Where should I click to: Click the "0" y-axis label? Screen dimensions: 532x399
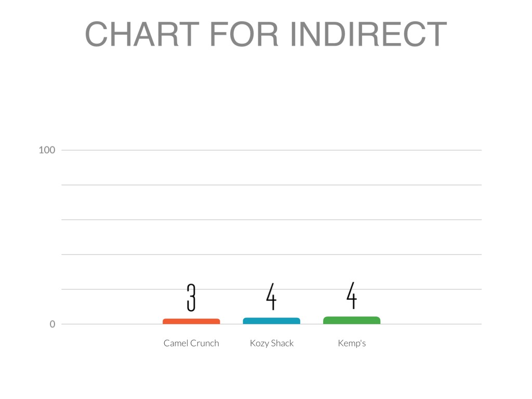(52, 324)
